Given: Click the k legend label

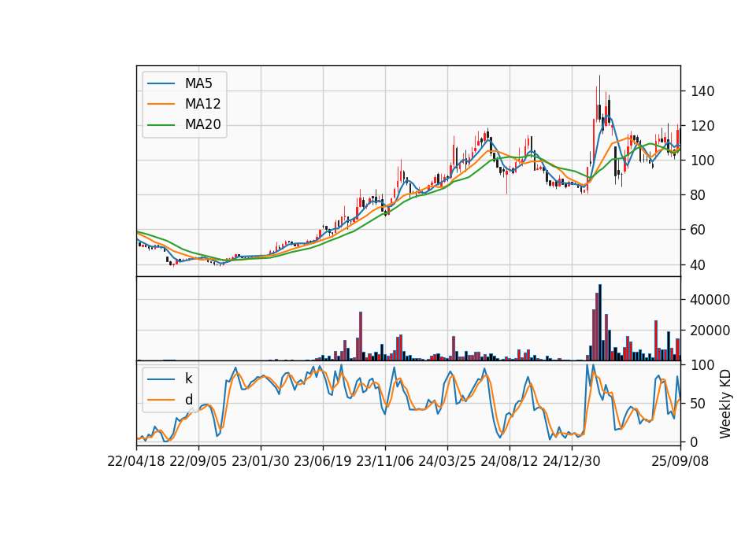Looking at the screenshot, I should pyautogui.click(x=188, y=379).
